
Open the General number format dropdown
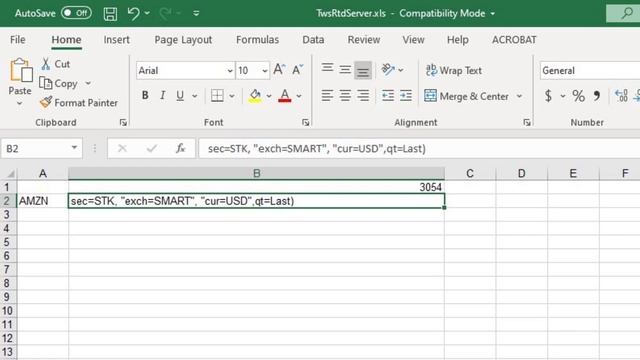tap(590, 71)
